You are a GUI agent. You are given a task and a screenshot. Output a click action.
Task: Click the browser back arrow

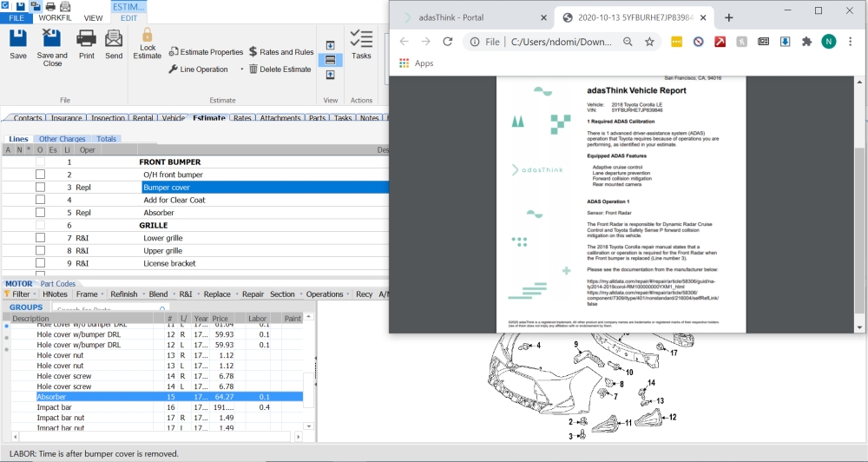click(x=404, y=42)
